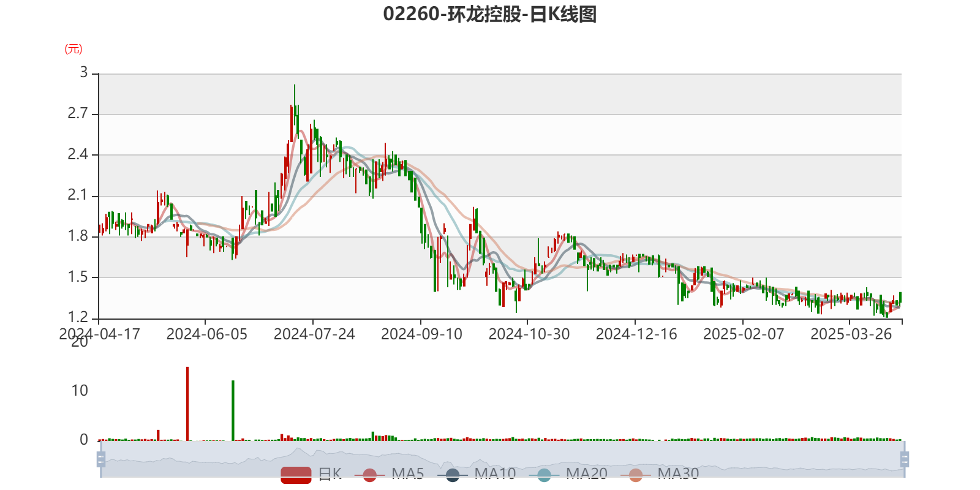The image size is (980, 490).
Task: Toggle the MA5 line legend
Action: (389, 474)
